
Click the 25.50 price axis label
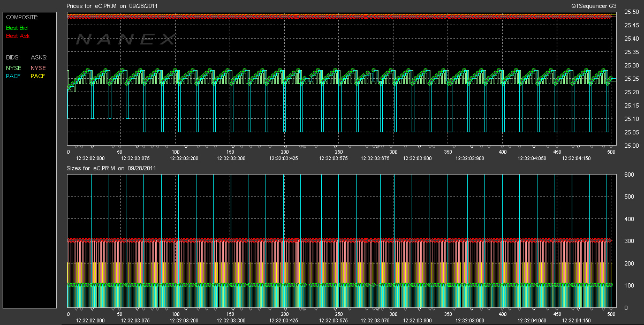[631, 12]
